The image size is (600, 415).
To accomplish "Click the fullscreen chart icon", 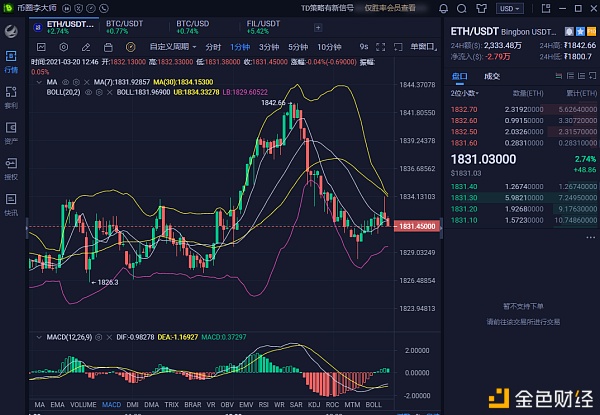I will [x=380, y=47].
